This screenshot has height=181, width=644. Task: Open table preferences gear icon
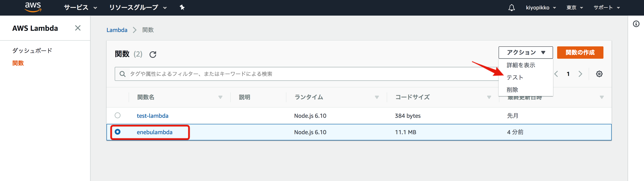tap(599, 74)
